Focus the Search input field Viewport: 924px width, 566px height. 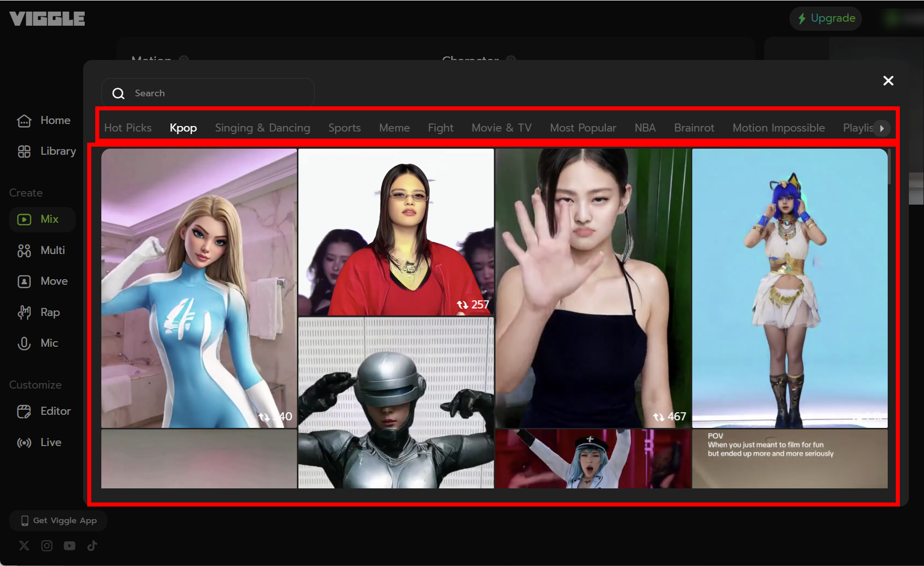(x=208, y=93)
